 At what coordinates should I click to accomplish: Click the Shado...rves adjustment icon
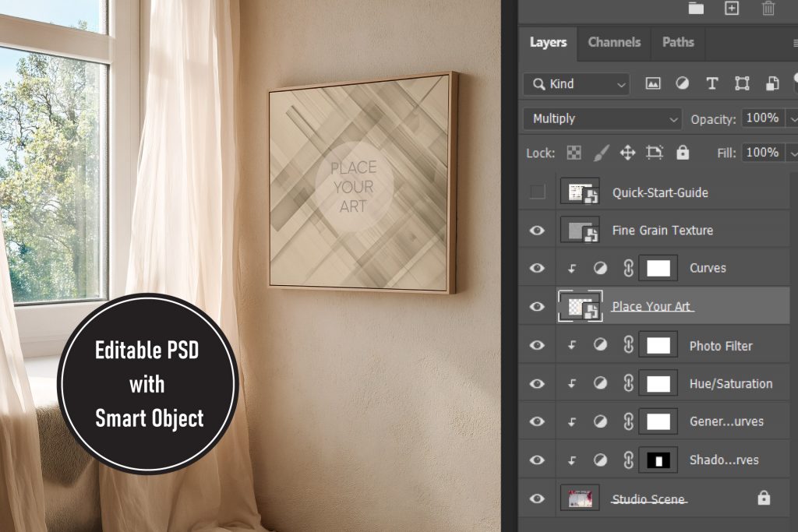(x=601, y=460)
